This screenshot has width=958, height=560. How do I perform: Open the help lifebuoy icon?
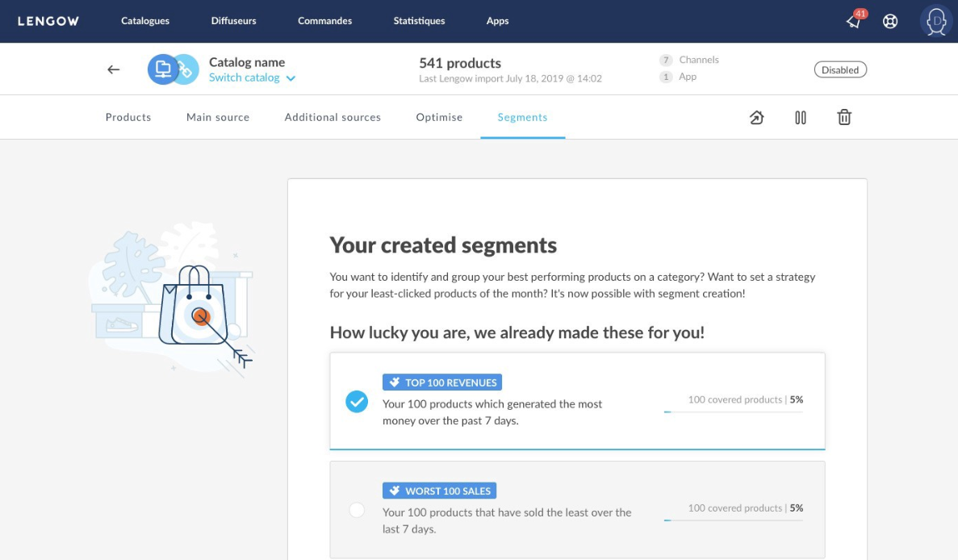click(x=890, y=22)
